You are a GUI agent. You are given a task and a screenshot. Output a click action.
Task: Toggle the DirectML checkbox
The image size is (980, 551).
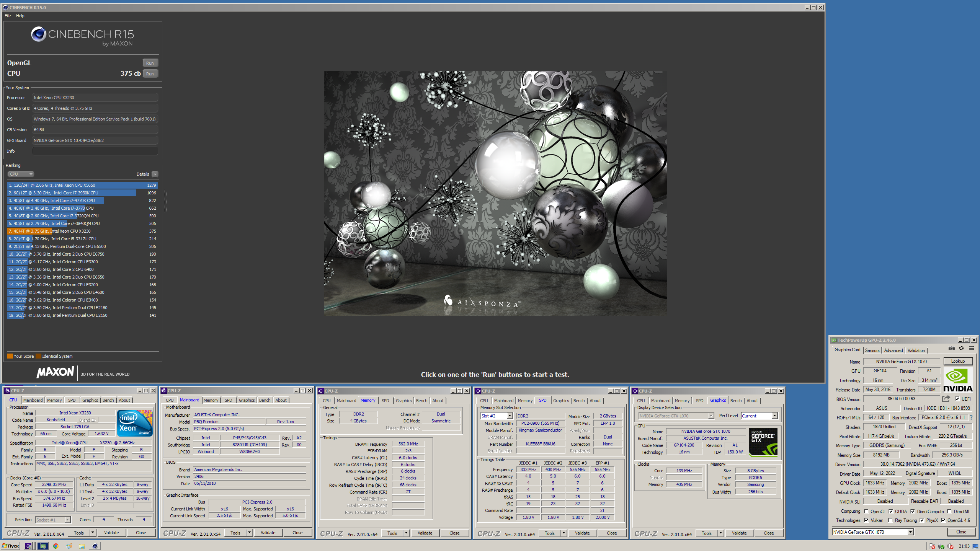point(949,511)
